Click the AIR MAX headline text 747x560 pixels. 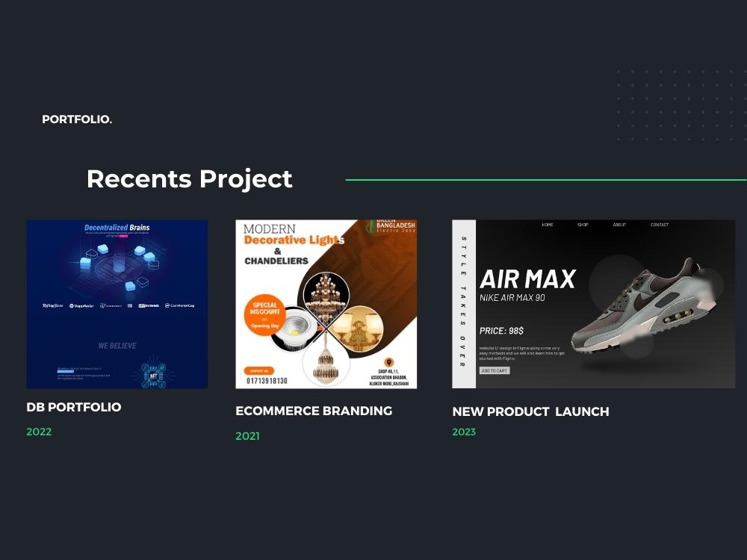coord(528,279)
